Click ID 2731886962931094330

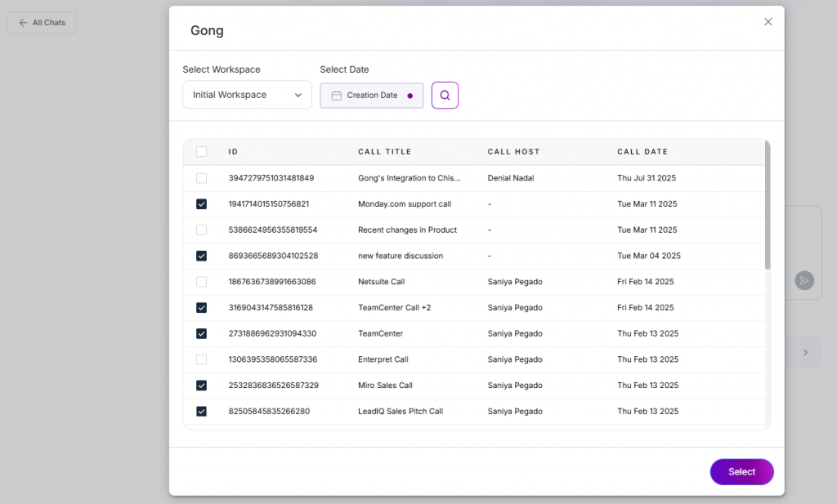272,333
